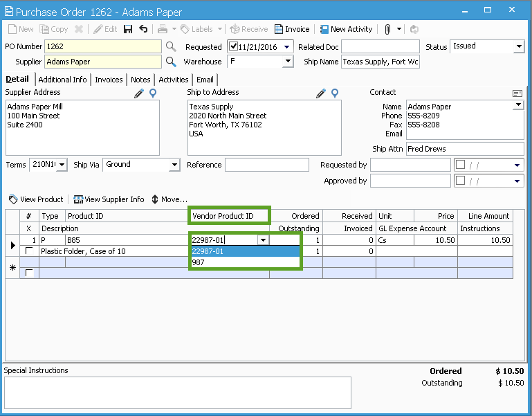The width and height of the screenshot is (532, 416).
Task: Click the Print icon in toolbar
Action: 163,29
